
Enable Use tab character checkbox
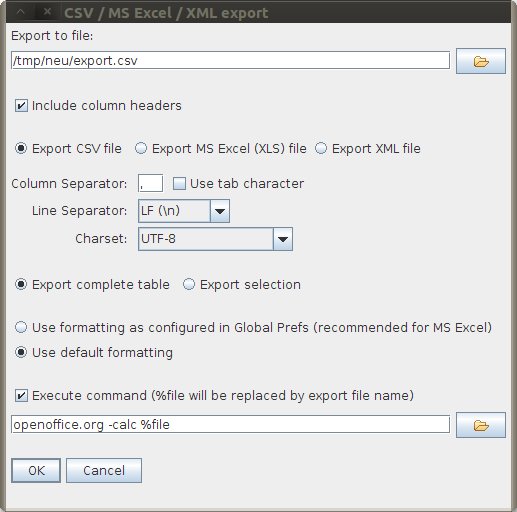179,184
